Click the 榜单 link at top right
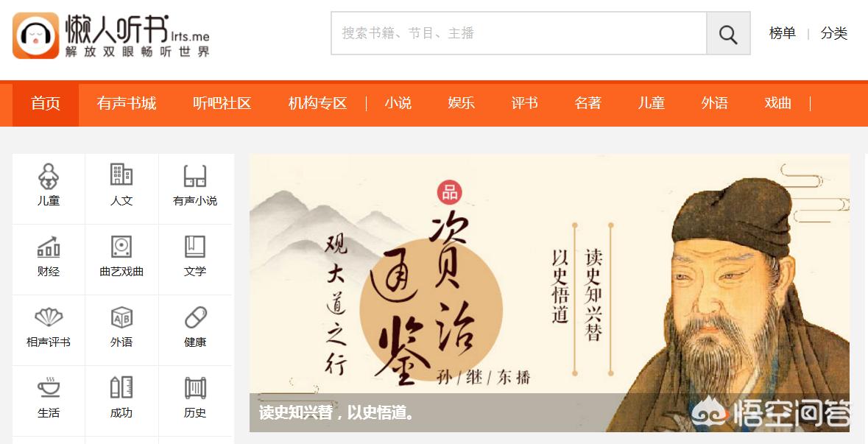This screenshot has width=868, height=444. 782,33
